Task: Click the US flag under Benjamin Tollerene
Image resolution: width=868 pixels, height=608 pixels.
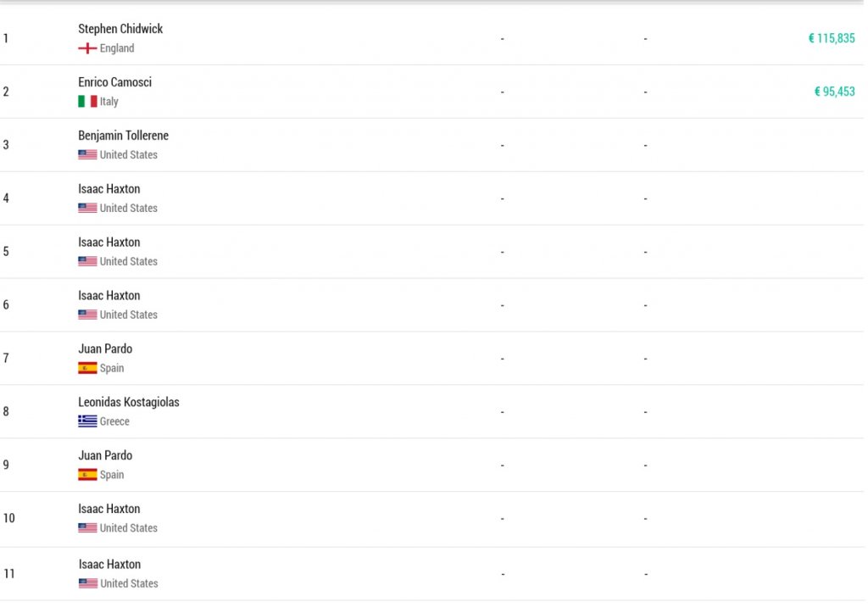Action: click(x=87, y=154)
